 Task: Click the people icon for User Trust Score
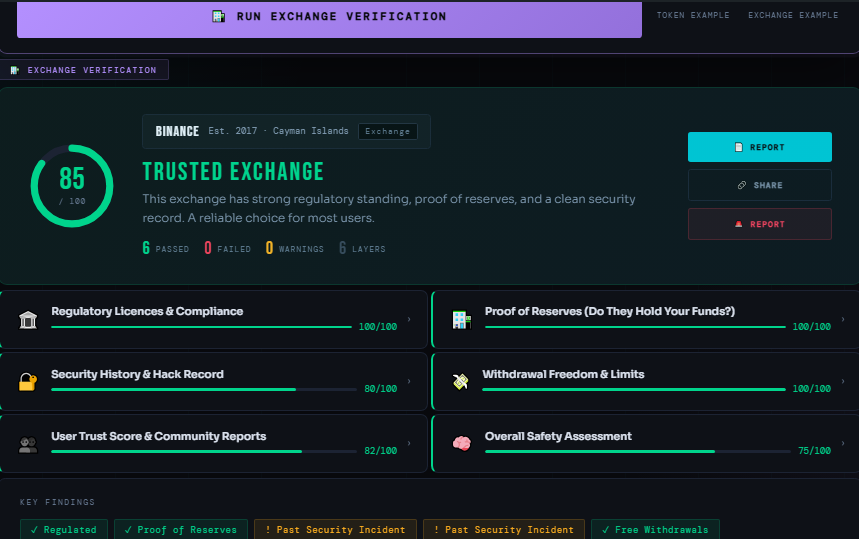point(28,444)
